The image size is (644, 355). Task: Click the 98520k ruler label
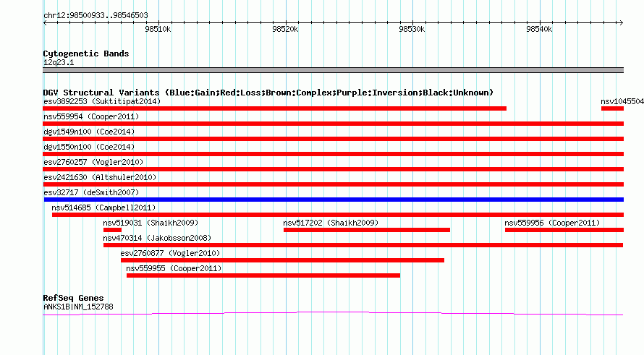point(285,30)
